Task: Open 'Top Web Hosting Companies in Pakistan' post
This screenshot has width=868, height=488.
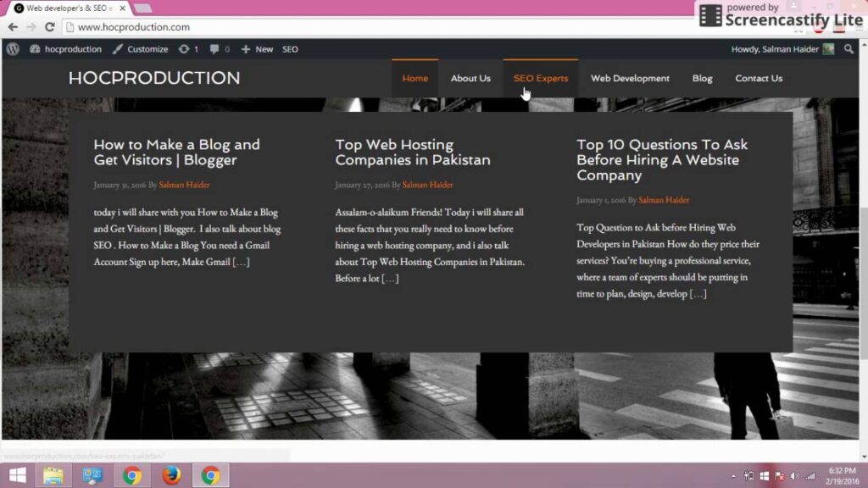Action: pos(413,152)
